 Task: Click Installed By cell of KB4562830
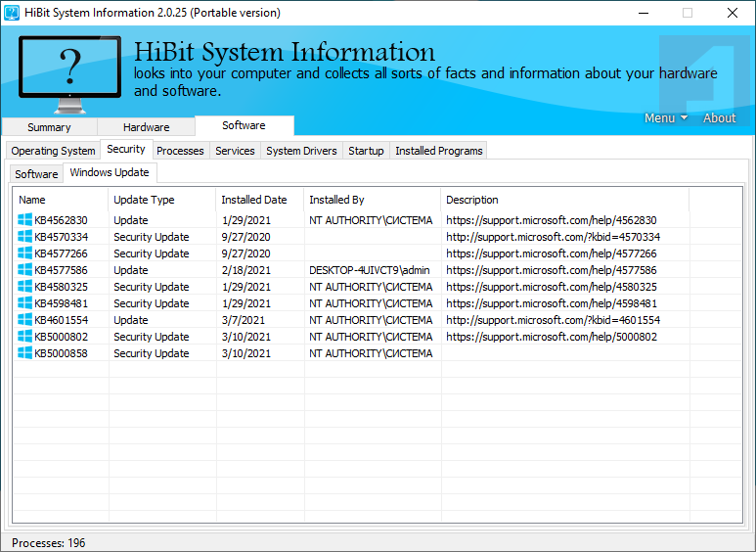[x=371, y=220]
